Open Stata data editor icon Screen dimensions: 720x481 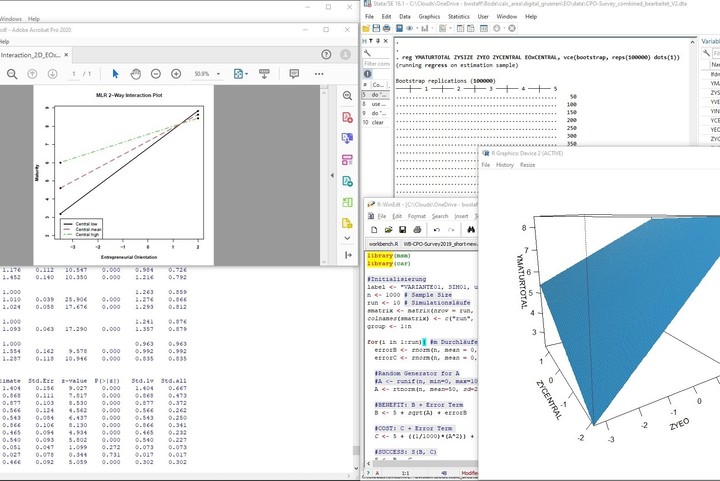tap(461, 28)
